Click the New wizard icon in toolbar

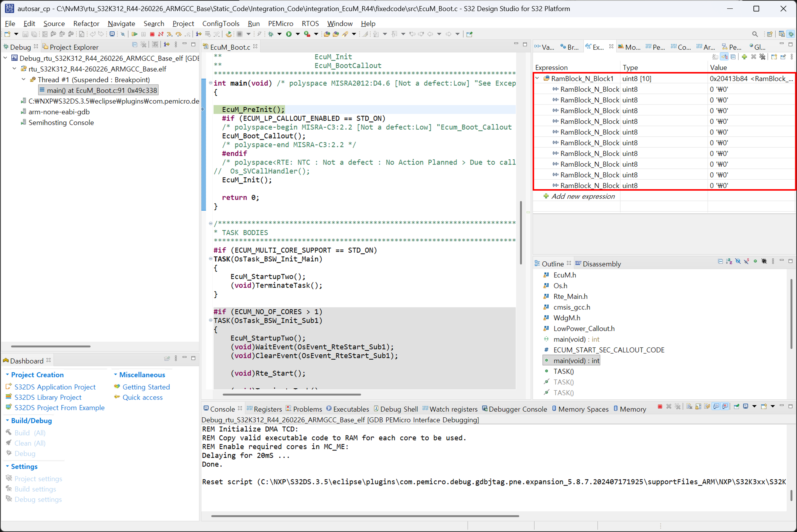pos(7,34)
